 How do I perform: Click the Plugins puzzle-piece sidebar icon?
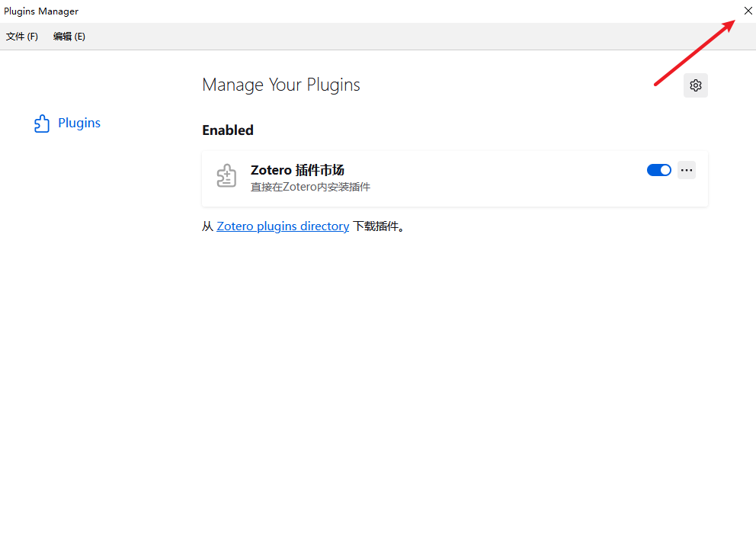click(x=42, y=124)
